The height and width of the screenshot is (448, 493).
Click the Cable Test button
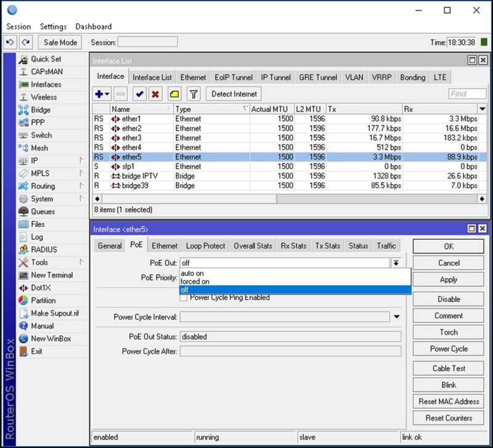pos(449,369)
